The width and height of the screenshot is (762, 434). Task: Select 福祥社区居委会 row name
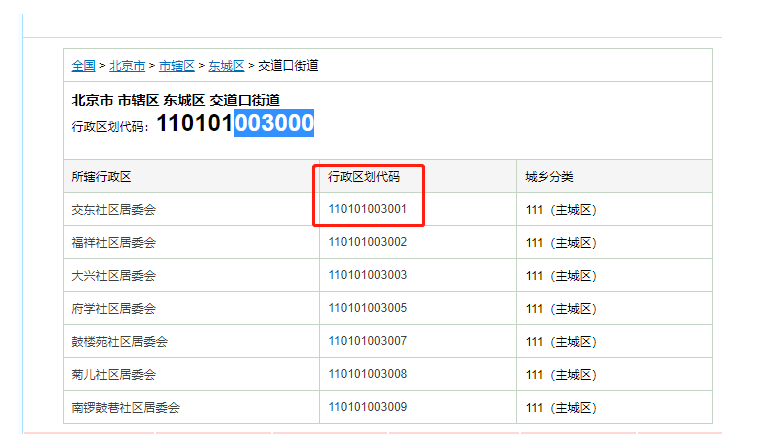click(113, 243)
